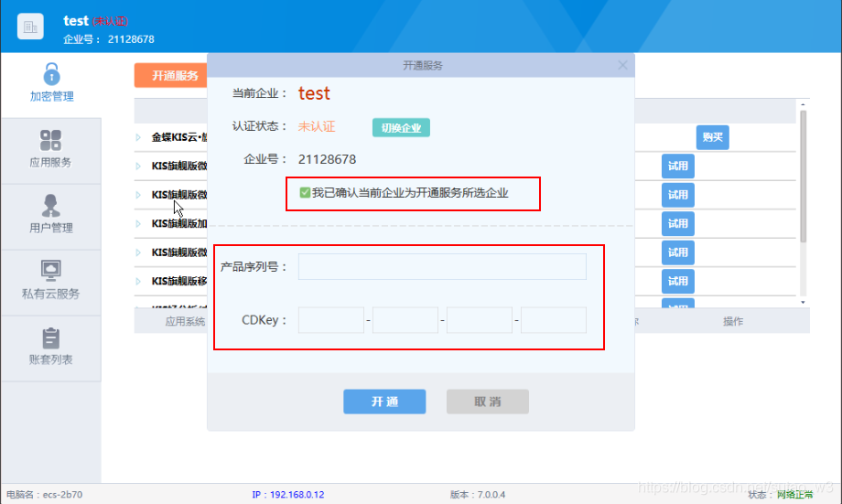Screen dimensions: 842x504
Task: Click the 购买 button for 金蝶KIS云
Action: click(713, 137)
